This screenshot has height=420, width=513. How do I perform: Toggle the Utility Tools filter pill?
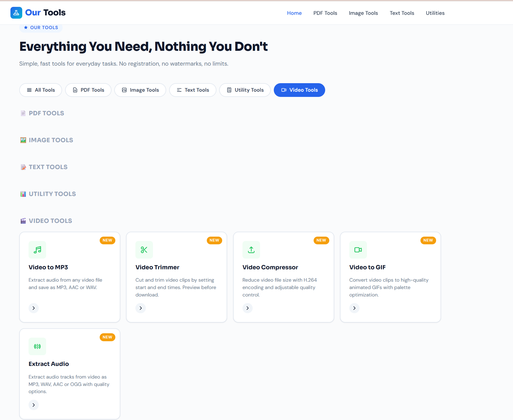coord(245,90)
